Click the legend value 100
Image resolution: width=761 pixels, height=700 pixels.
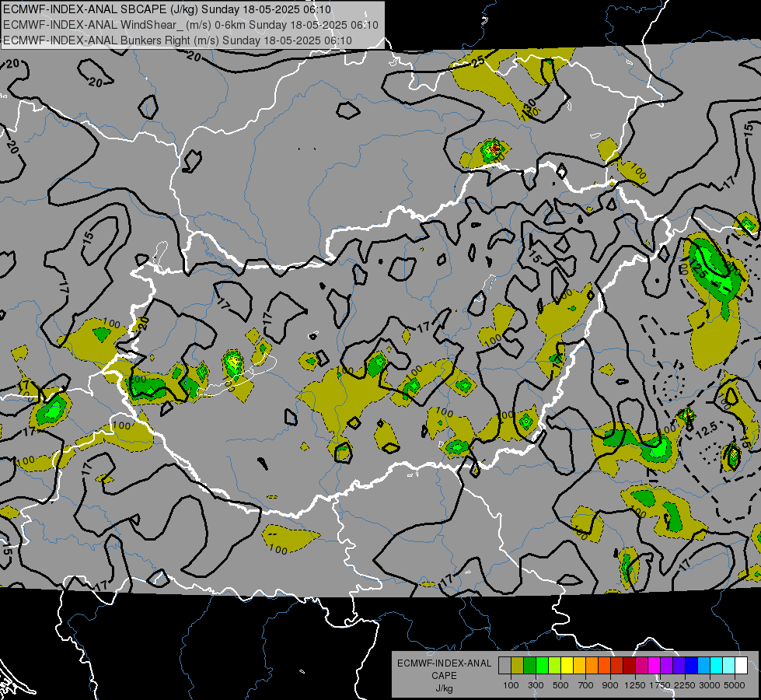[511, 685]
